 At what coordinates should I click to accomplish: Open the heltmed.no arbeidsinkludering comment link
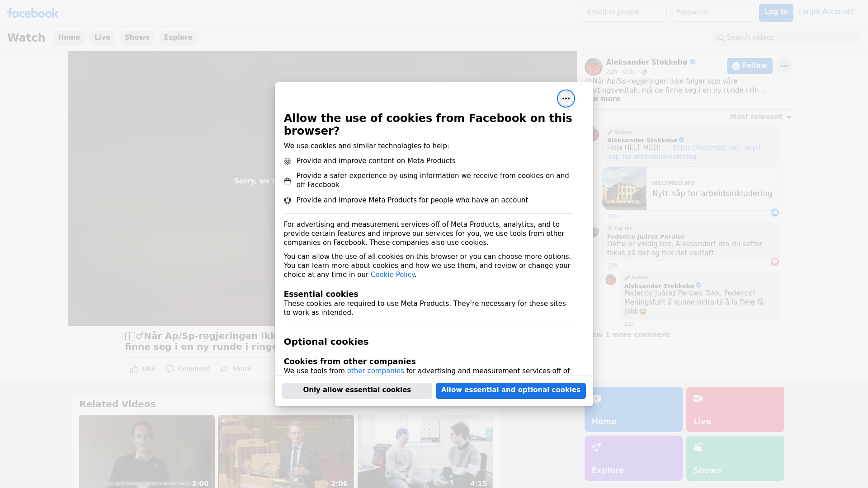coord(685,152)
